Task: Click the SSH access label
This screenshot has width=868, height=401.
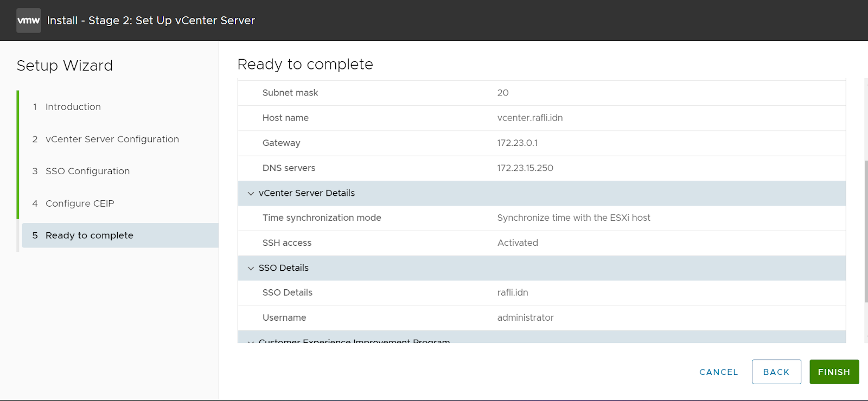Action: 287,243
